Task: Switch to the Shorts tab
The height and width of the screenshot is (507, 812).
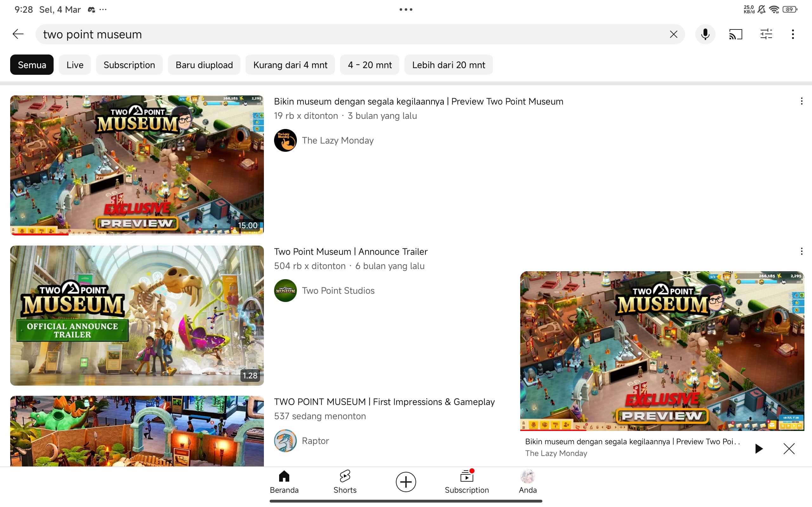Action: click(x=344, y=482)
